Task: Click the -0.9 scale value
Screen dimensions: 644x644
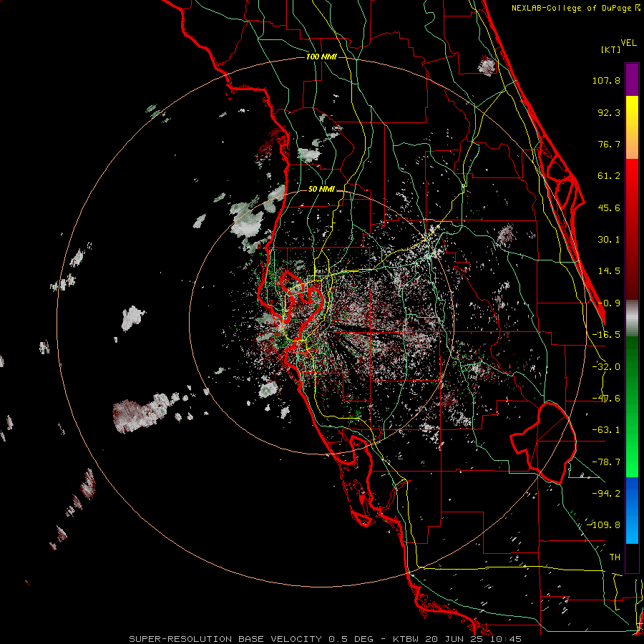Action: pos(609,303)
